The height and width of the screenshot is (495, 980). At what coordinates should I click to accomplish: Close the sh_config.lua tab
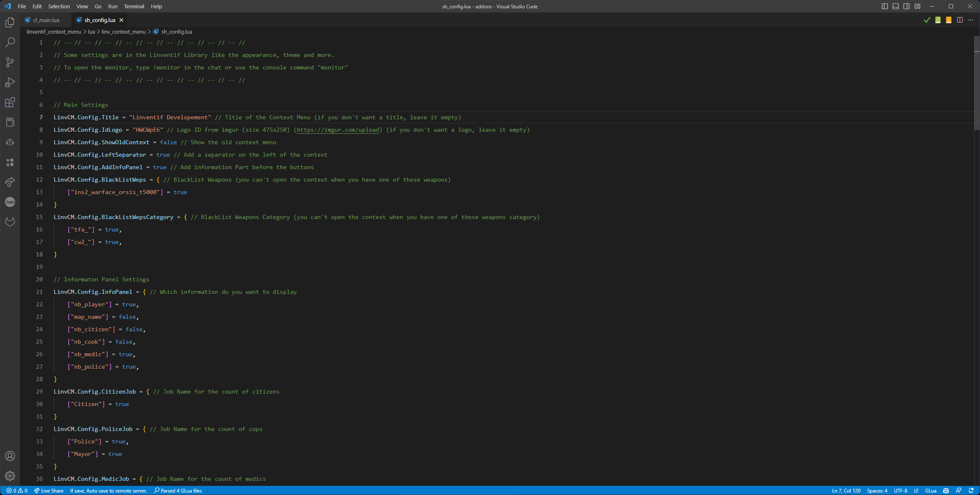pyautogui.click(x=121, y=20)
